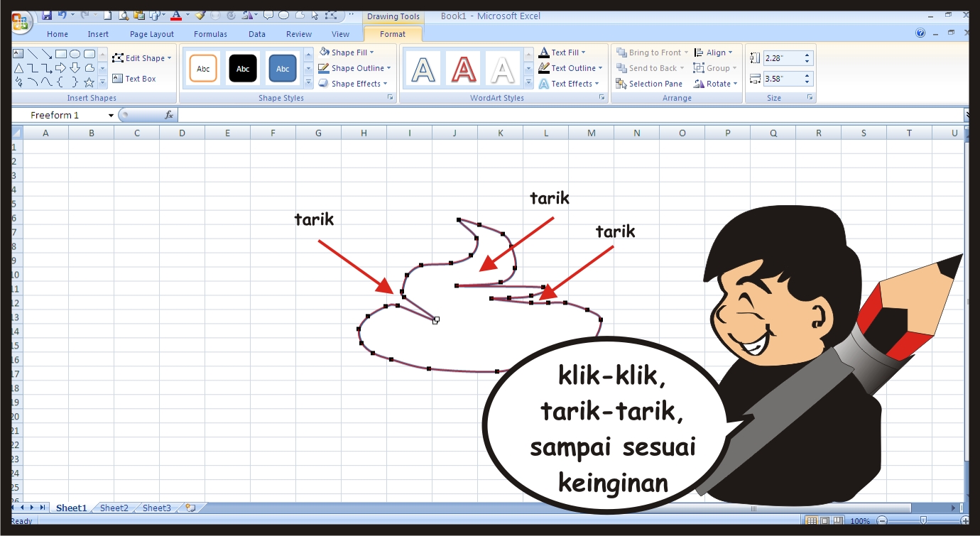Click the Text Outline button
Screen dimensions: 980x536
click(x=572, y=67)
